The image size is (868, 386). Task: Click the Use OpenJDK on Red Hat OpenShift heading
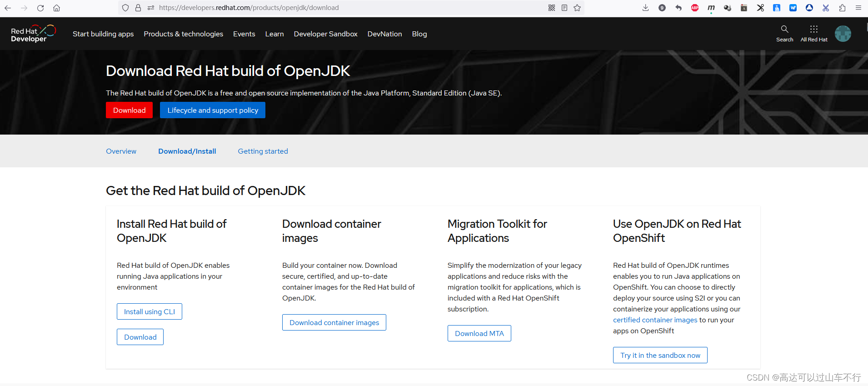[x=677, y=231]
